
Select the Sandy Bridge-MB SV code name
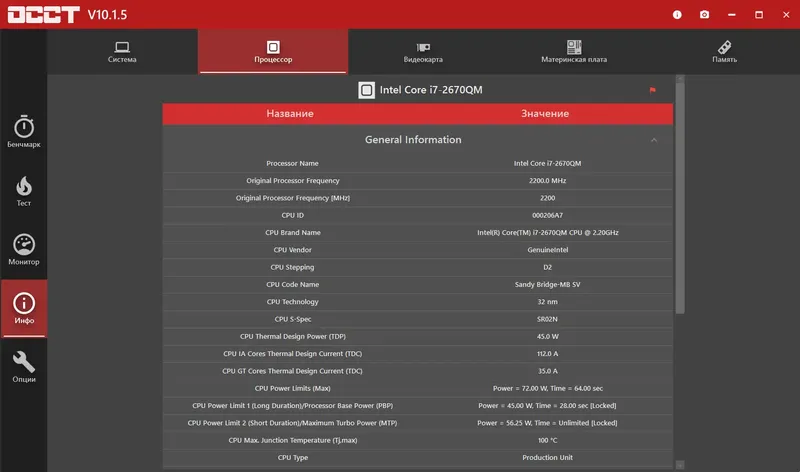click(547, 285)
